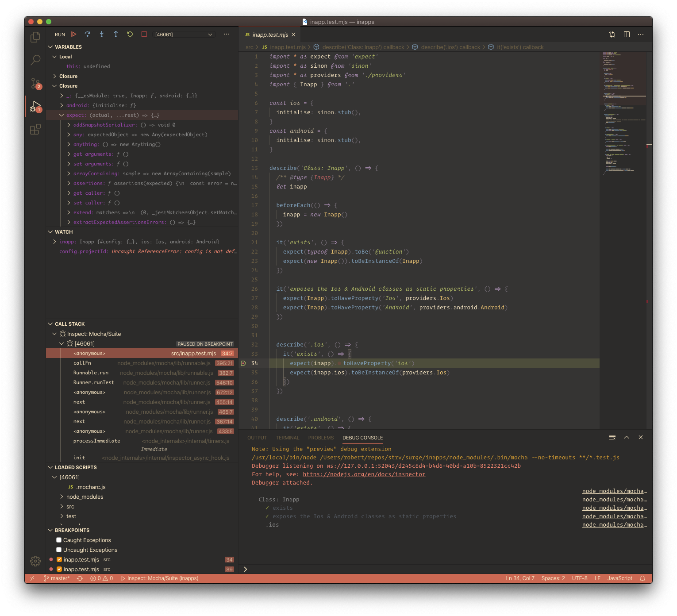This screenshot has width=677, height=616.
Task: Split the editor to the right
Action: [627, 35]
